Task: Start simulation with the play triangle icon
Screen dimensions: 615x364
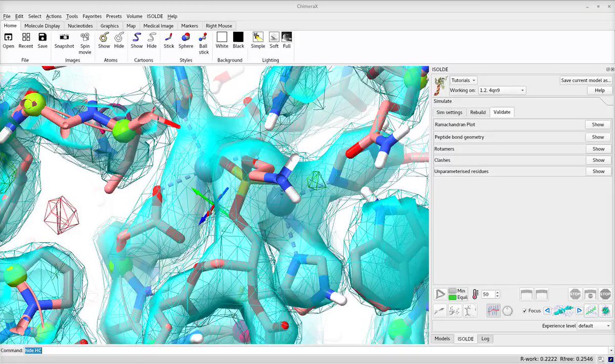Action: (x=440, y=294)
